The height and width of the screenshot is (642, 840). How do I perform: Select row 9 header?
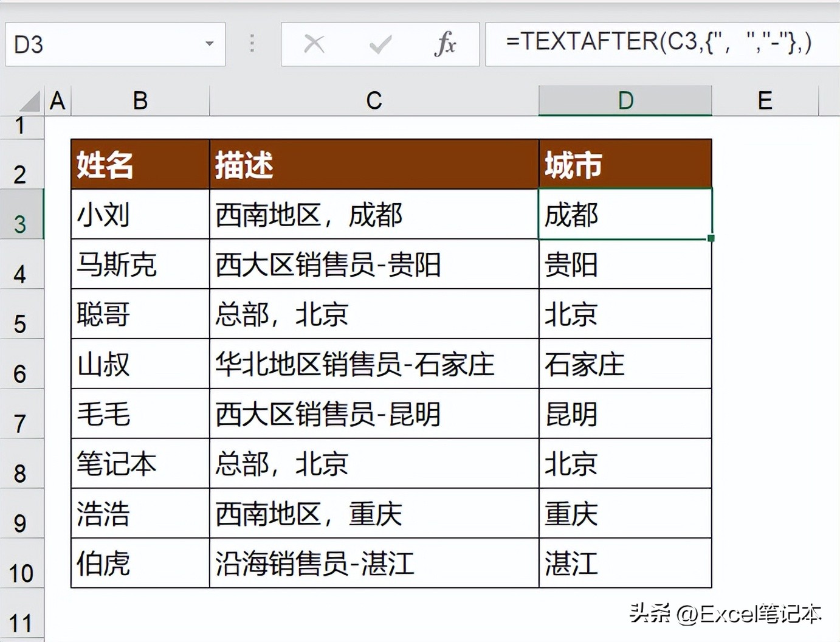tap(21, 513)
